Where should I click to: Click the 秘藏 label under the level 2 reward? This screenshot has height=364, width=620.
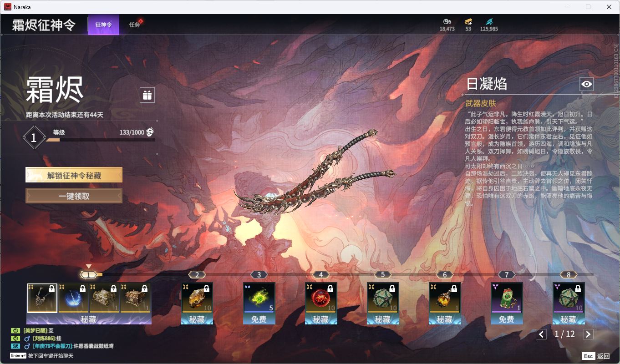tap(197, 319)
